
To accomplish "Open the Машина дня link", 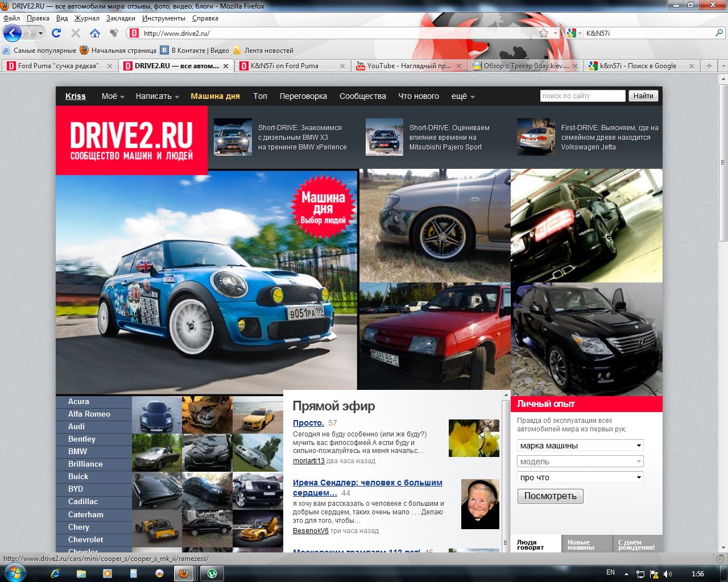I will tap(215, 96).
